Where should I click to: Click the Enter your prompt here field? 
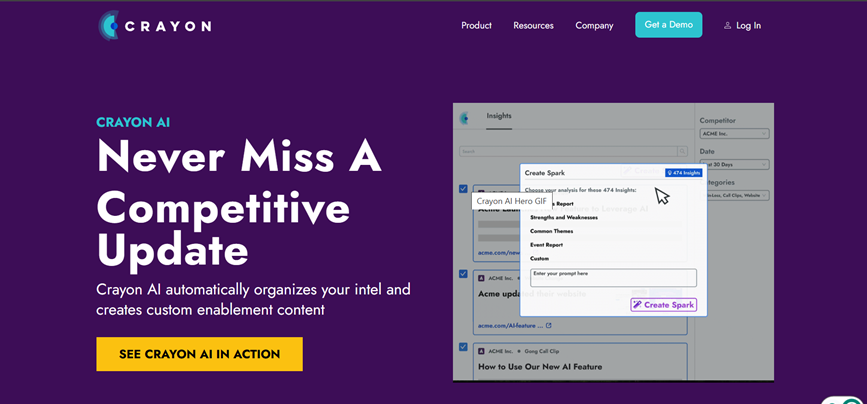(x=613, y=278)
